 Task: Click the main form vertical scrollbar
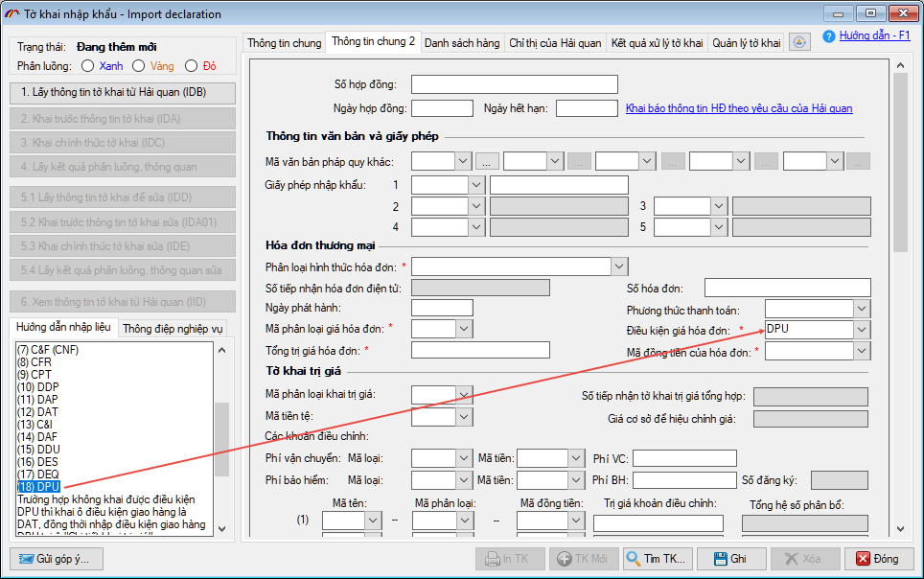tap(899, 288)
